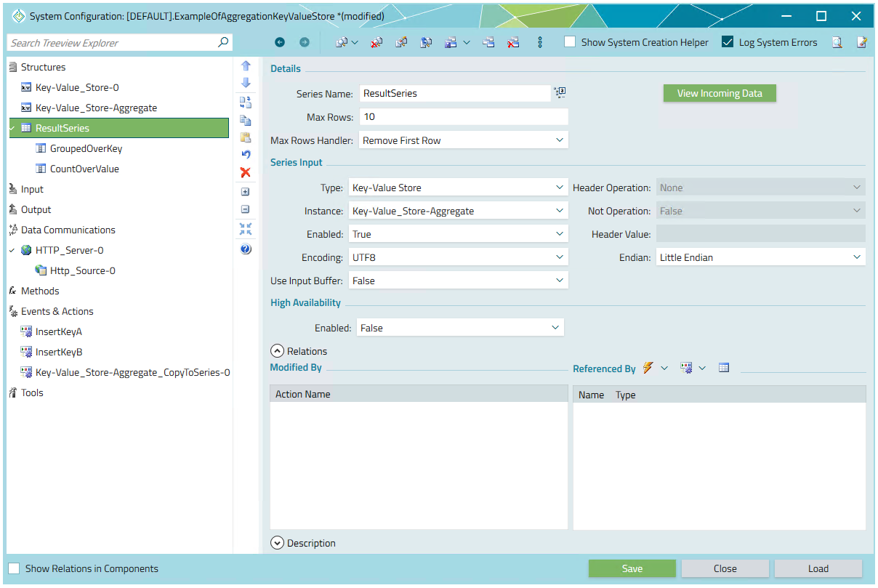878x588 pixels.
Task: Click the move down arrow icon
Action: tap(246, 83)
